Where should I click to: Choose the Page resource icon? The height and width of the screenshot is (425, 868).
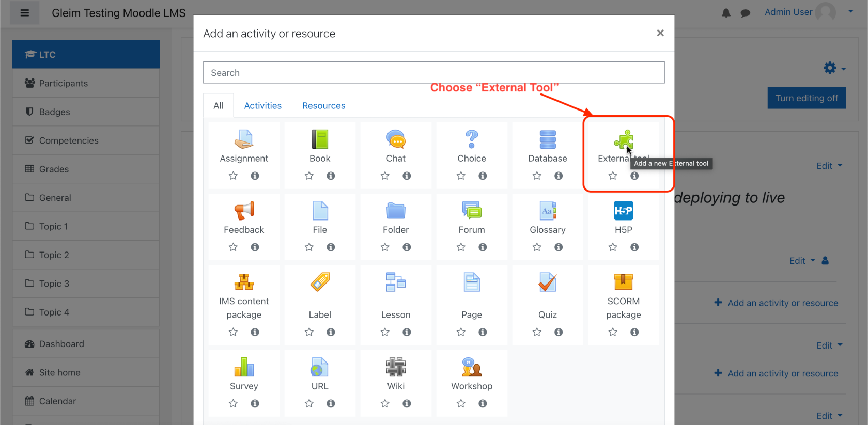pos(472,282)
